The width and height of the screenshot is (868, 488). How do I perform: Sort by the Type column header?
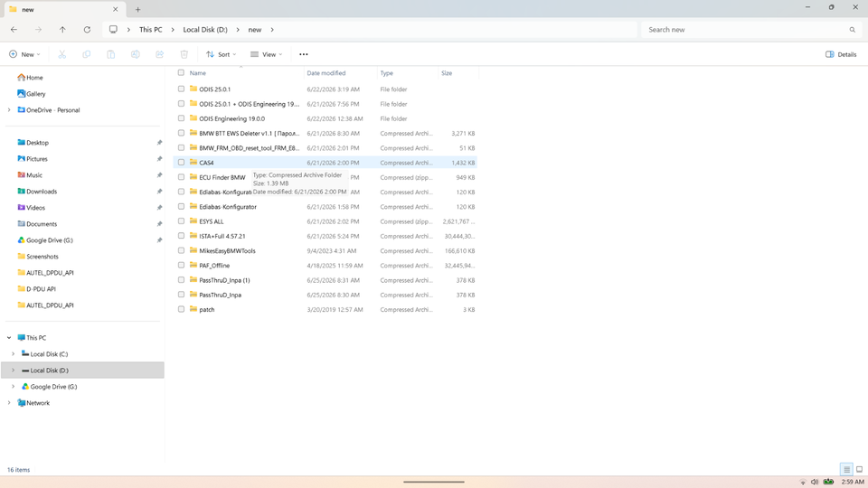point(386,73)
